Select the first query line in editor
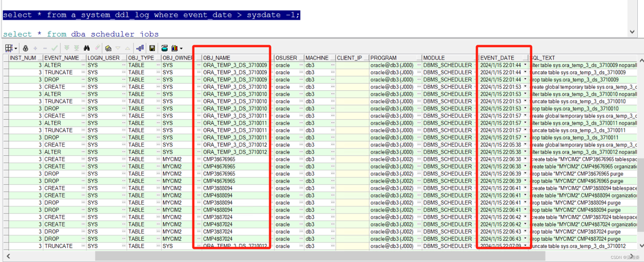 pos(151,15)
